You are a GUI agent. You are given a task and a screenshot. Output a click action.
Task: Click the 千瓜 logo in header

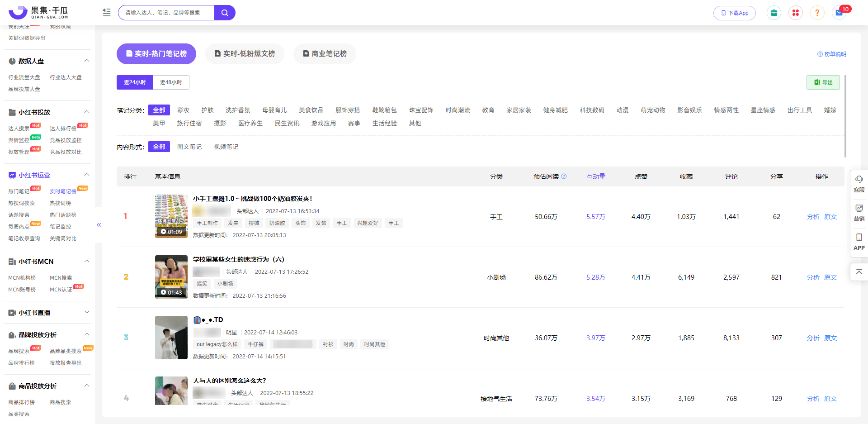coord(38,12)
